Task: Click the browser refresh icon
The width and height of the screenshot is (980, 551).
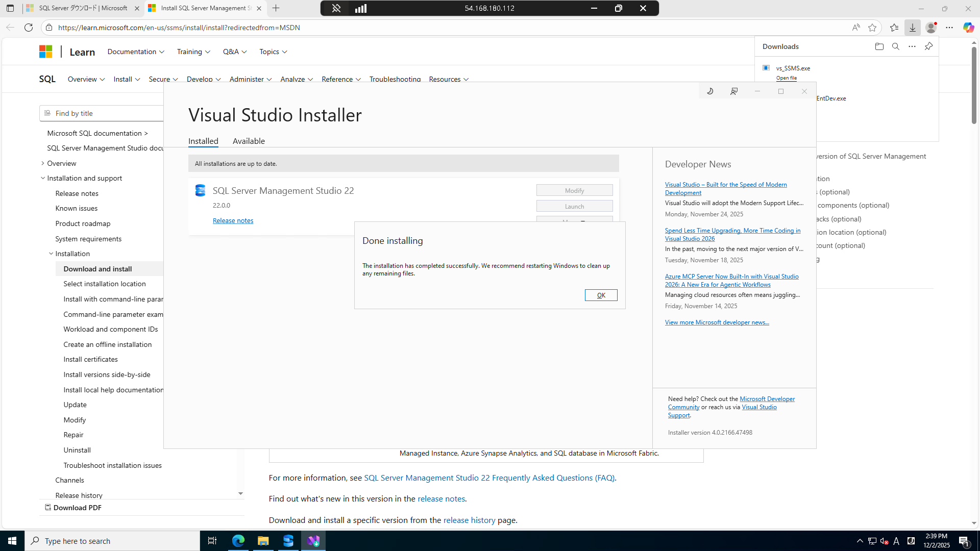Action: tap(29, 28)
